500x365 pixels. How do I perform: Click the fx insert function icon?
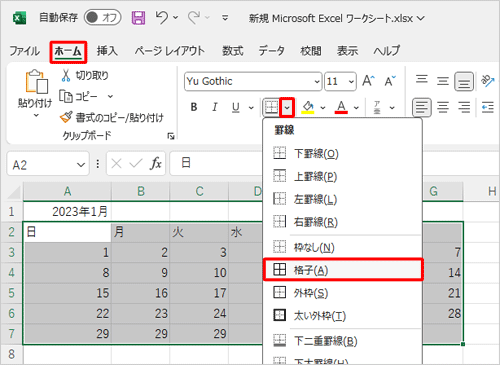pos(156,163)
